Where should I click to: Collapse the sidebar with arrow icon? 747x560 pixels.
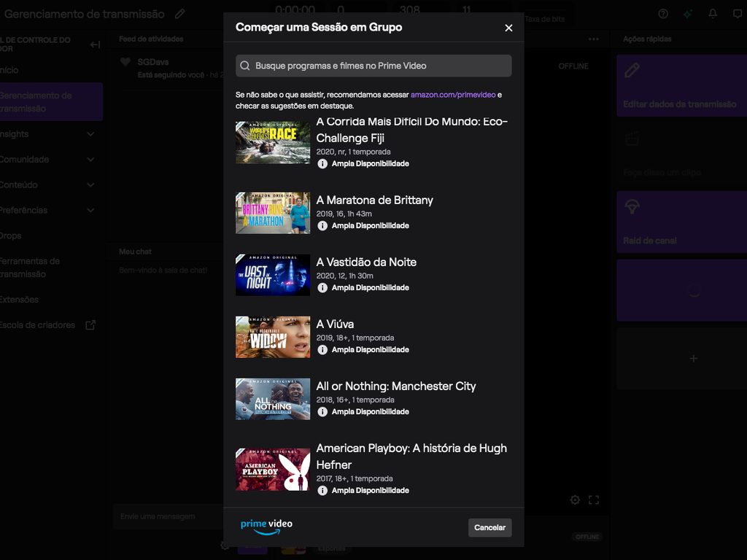pyautogui.click(x=95, y=44)
